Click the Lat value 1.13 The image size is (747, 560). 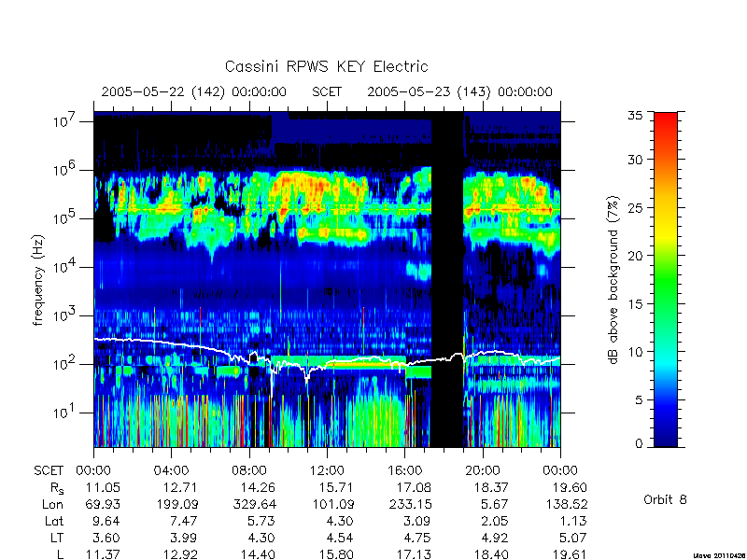point(573,522)
